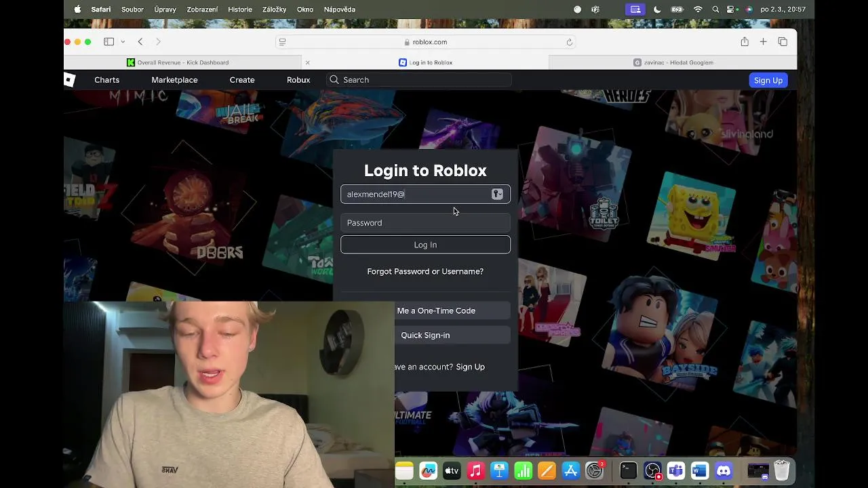
Task: Go back with Safari's back arrow
Action: 140,42
